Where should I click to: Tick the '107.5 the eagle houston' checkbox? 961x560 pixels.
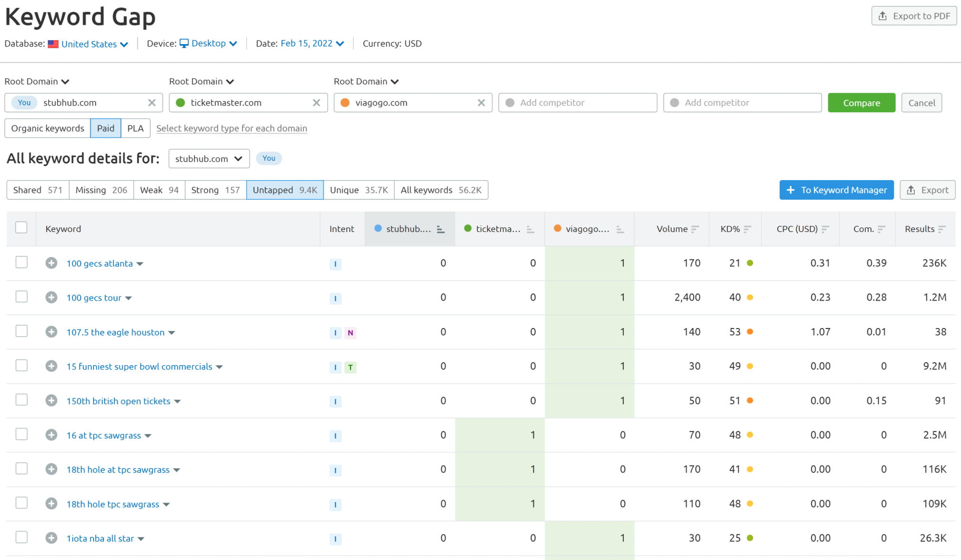pos(21,331)
